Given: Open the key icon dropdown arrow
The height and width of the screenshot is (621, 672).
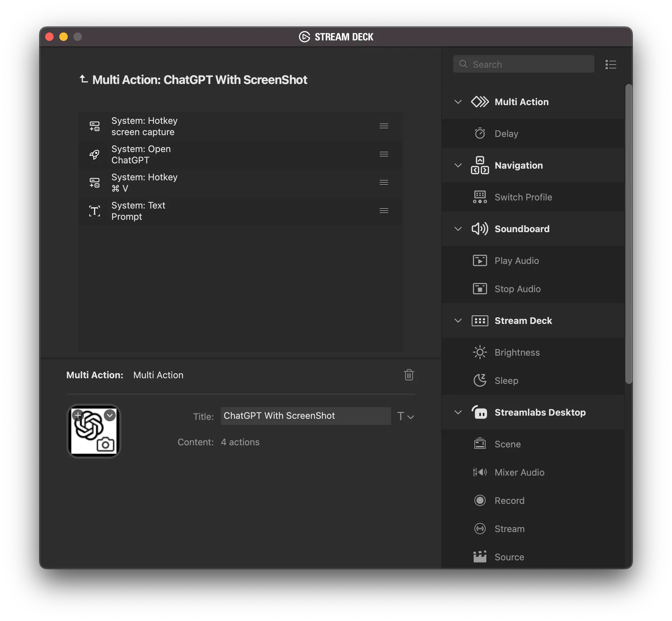Looking at the screenshot, I should coord(110,415).
